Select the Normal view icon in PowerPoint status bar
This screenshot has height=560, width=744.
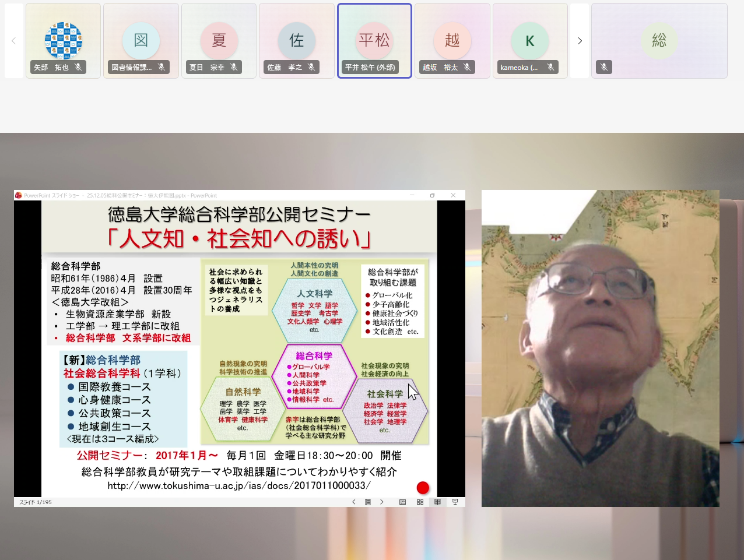[402, 502]
